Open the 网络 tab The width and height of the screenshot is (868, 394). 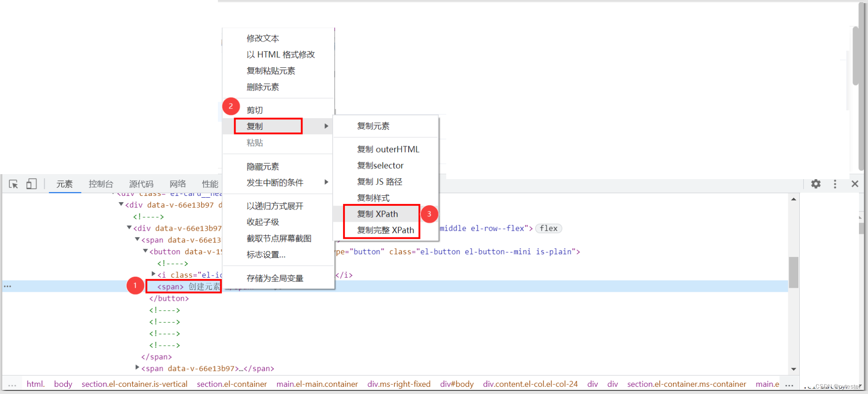click(x=178, y=184)
